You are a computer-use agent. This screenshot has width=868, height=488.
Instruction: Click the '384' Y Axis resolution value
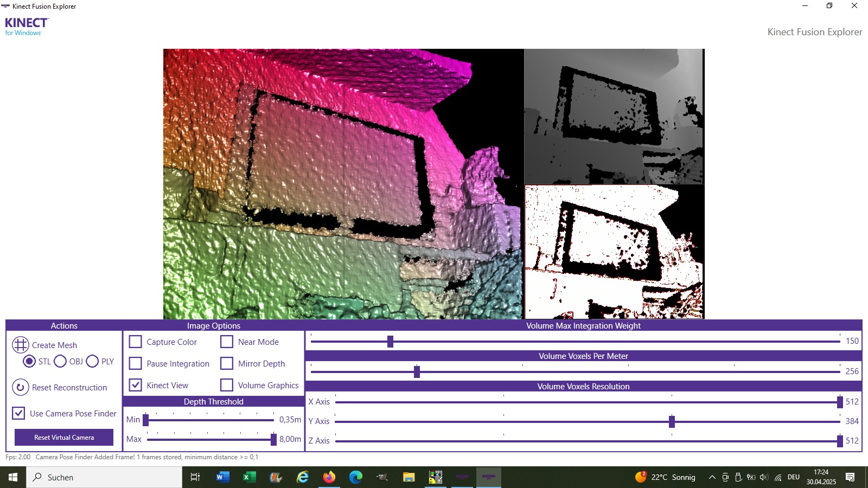(x=852, y=421)
